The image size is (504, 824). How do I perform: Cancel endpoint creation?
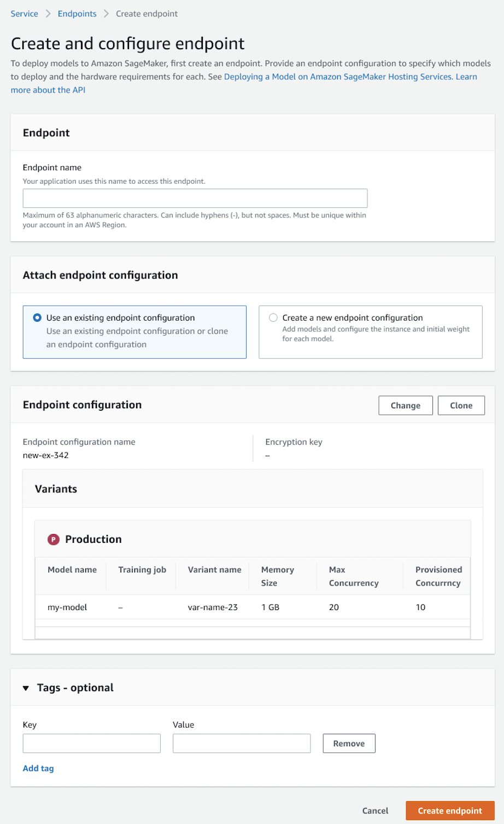(x=375, y=810)
